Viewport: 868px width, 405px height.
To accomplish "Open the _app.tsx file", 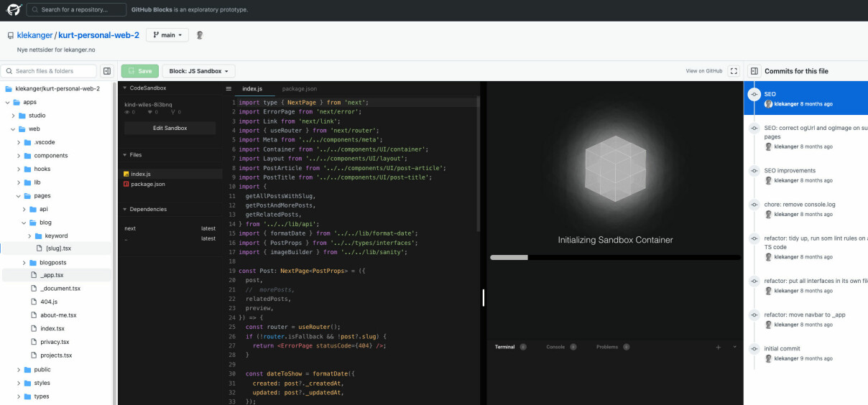I will [52, 275].
